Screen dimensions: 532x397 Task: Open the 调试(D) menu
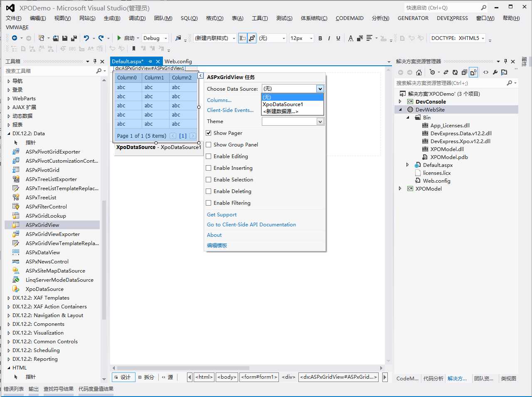tap(137, 18)
